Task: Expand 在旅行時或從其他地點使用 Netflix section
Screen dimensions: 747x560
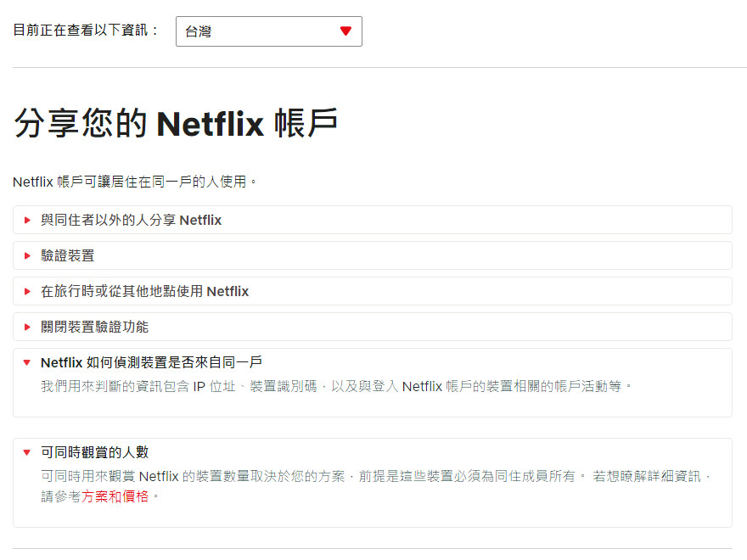Action: pyautogui.click(x=144, y=292)
